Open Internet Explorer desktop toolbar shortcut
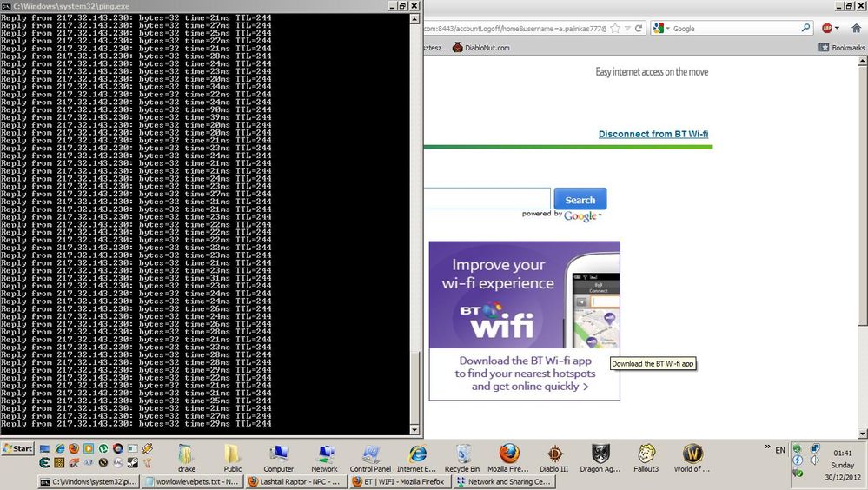This screenshot has height=490, width=868. (416, 458)
